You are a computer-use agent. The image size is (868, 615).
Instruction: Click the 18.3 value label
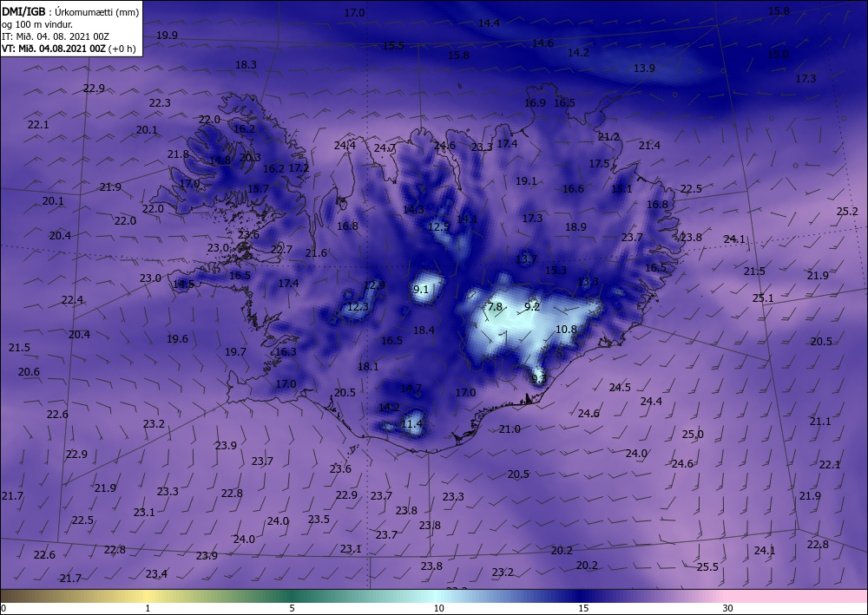coord(246,65)
